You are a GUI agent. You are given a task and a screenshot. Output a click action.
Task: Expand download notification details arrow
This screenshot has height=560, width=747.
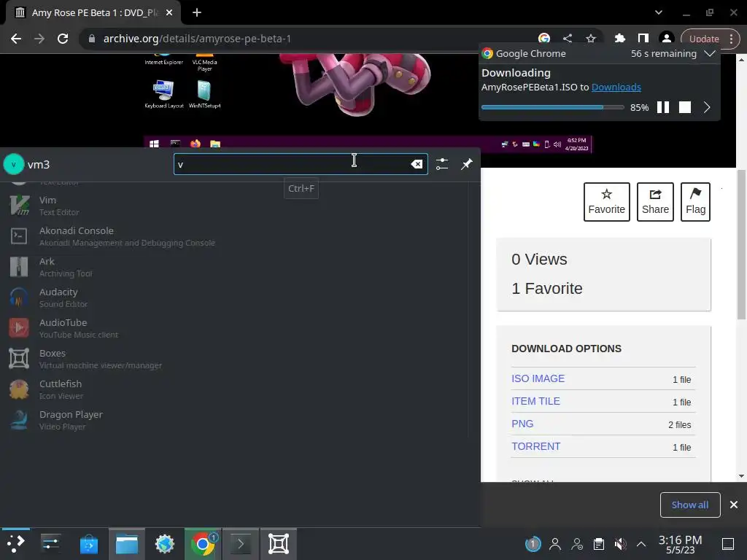click(707, 107)
